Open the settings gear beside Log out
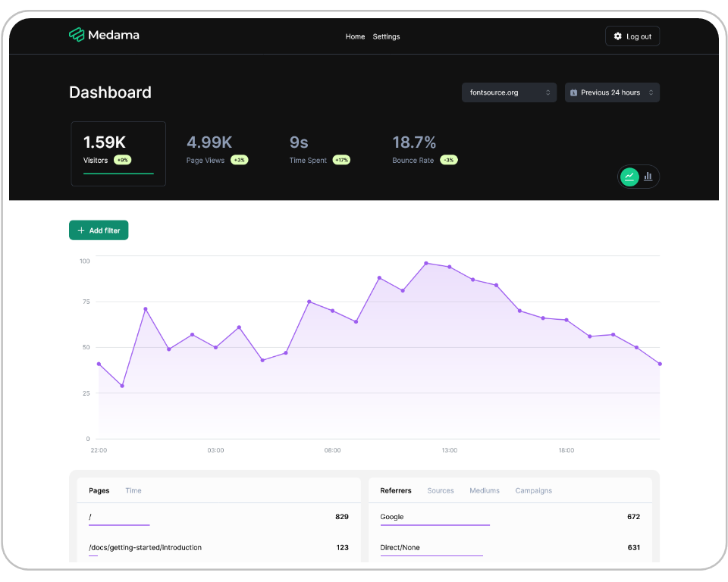This screenshot has height=582, width=728. point(617,36)
